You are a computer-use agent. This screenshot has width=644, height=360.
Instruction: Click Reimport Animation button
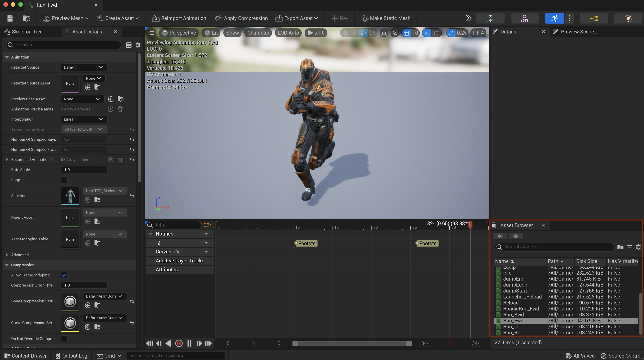pyautogui.click(x=179, y=18)
